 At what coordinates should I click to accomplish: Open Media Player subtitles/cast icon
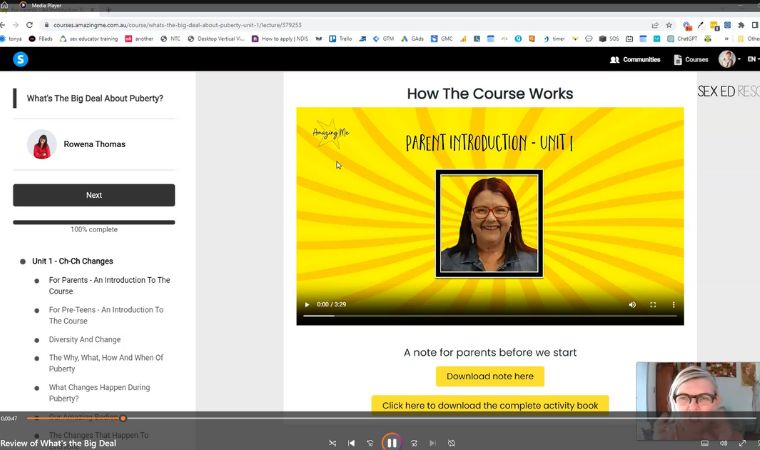[x=705, y=443]
